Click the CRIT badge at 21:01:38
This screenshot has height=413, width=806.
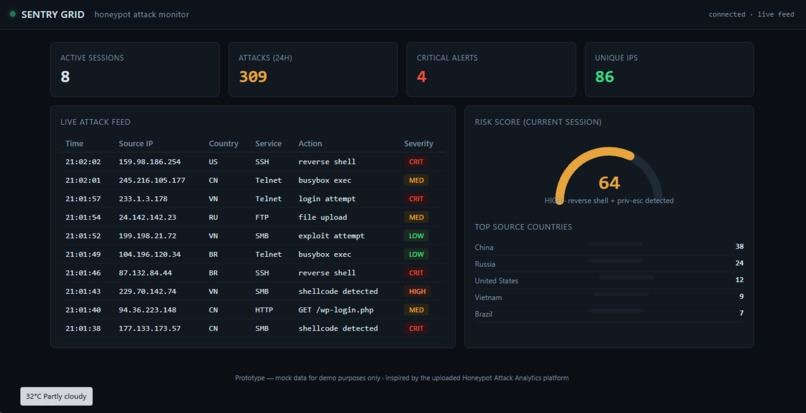[416, 328]
